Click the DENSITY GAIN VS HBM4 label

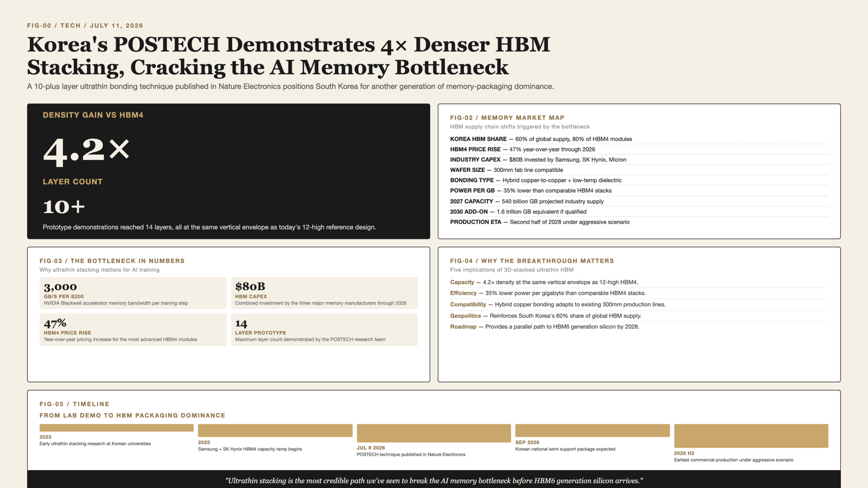point(93,115)
